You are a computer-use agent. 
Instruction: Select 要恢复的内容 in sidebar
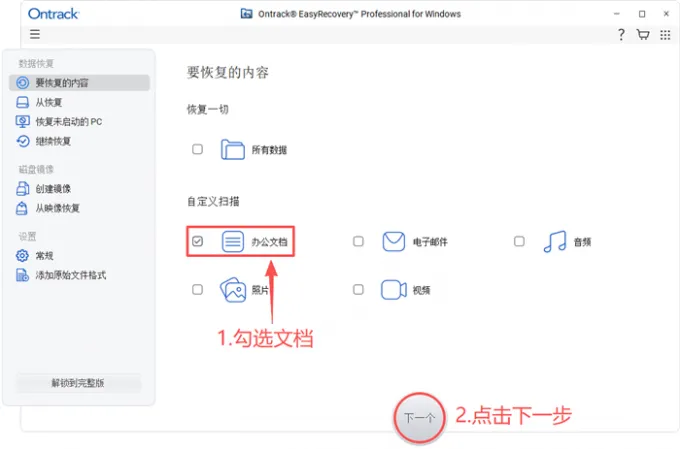pos(79,82)
